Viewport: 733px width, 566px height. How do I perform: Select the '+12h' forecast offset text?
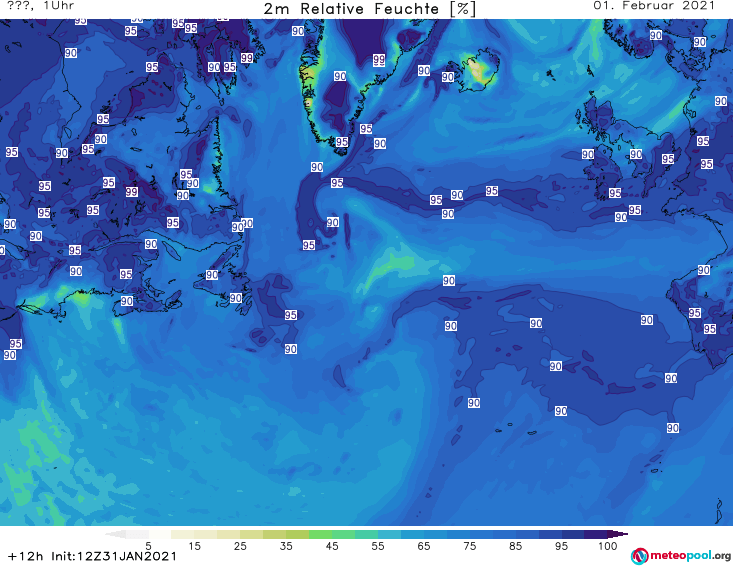pyautogui.click(x=26, y=556)
